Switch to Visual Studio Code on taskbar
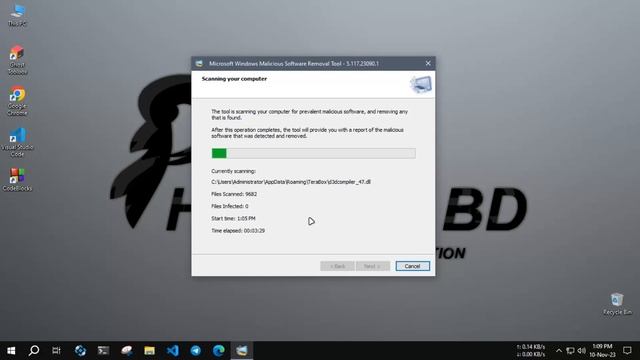The width and height of the screenshot is (640, 360). tap(173, 351)
